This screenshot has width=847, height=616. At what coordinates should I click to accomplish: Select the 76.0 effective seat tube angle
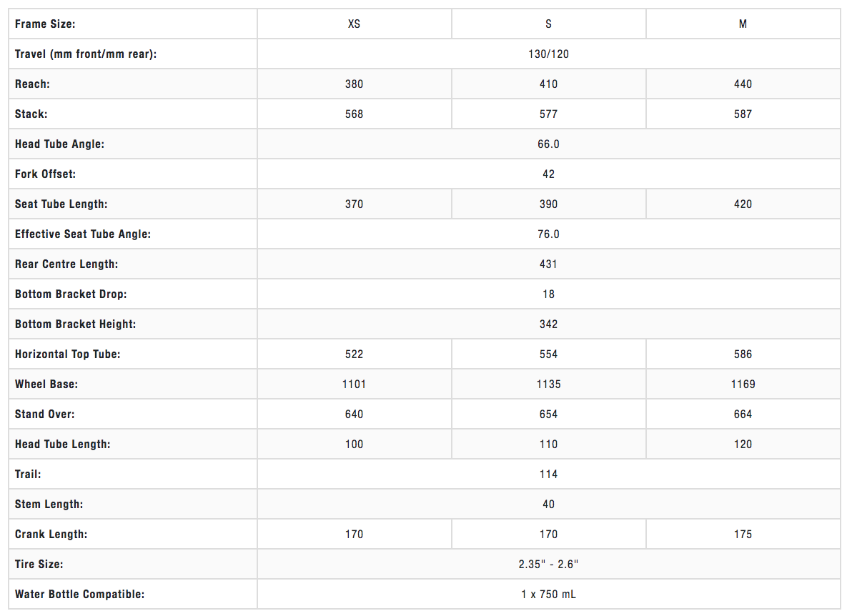(548, 234)
